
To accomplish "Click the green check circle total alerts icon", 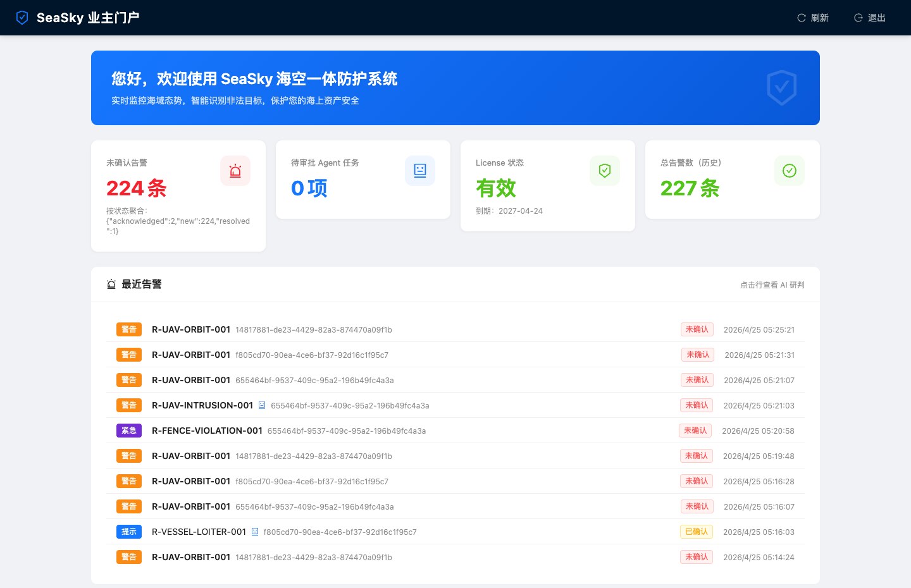I will (x=790, y=171).
